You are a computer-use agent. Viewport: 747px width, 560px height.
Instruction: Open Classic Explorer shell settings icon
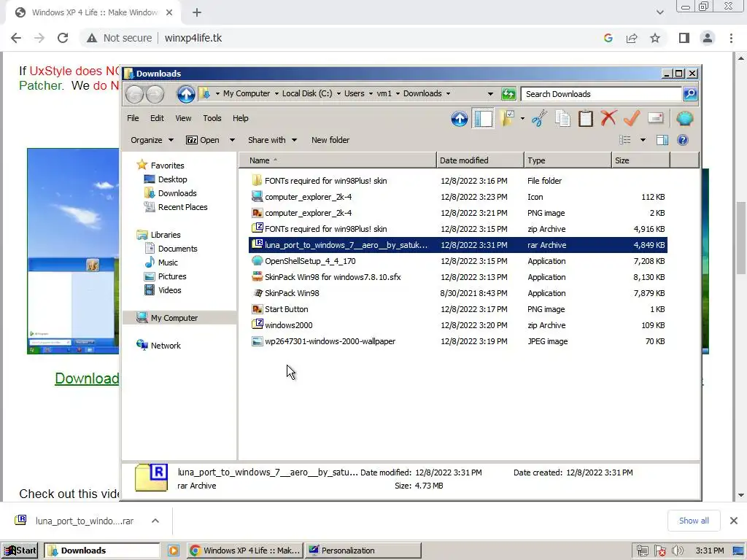point(684,118)
